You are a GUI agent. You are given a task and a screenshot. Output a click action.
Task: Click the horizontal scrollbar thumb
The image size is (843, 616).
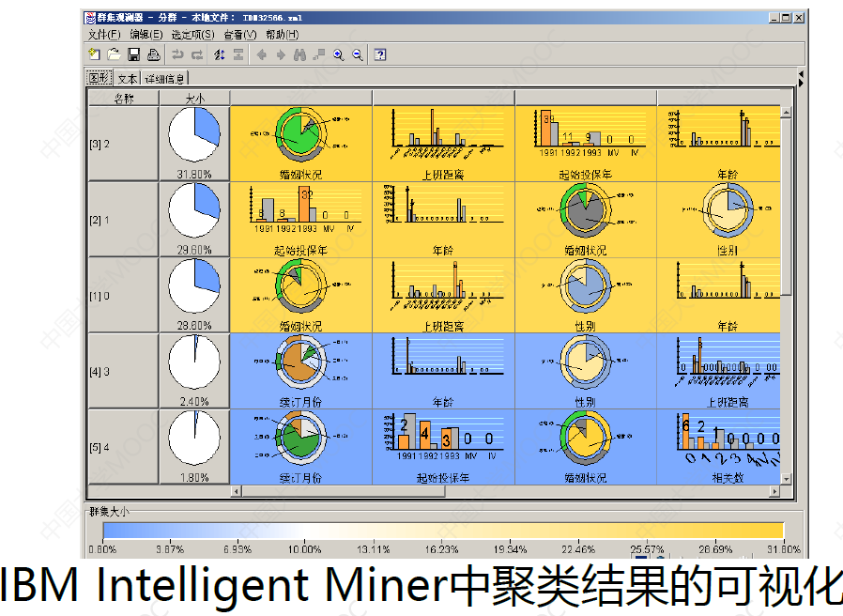(344, 491)
